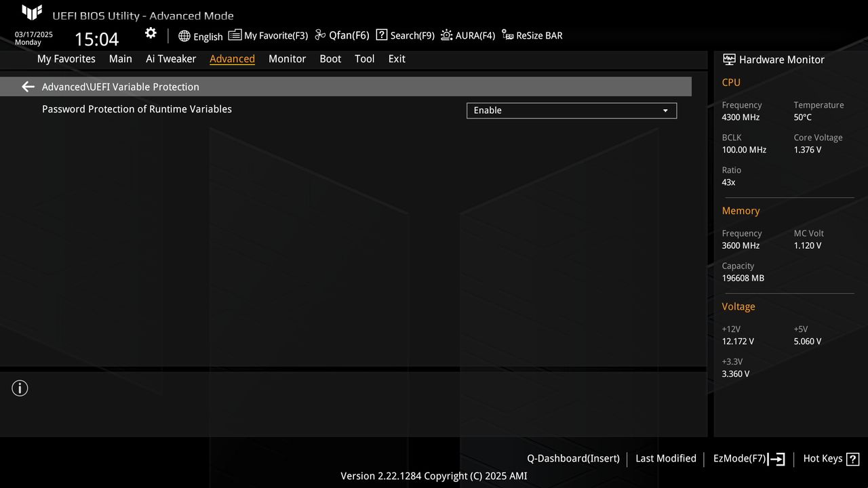The height and width of the screenshot is (488, 868).
Task: Open the Monitor tab
Action: [288, 59]
